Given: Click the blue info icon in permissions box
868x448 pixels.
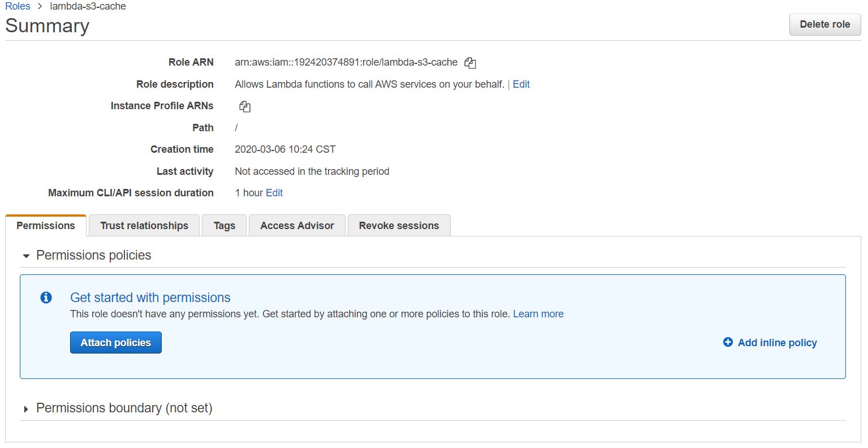Looking at the screenshot, I should pos(46,298).
